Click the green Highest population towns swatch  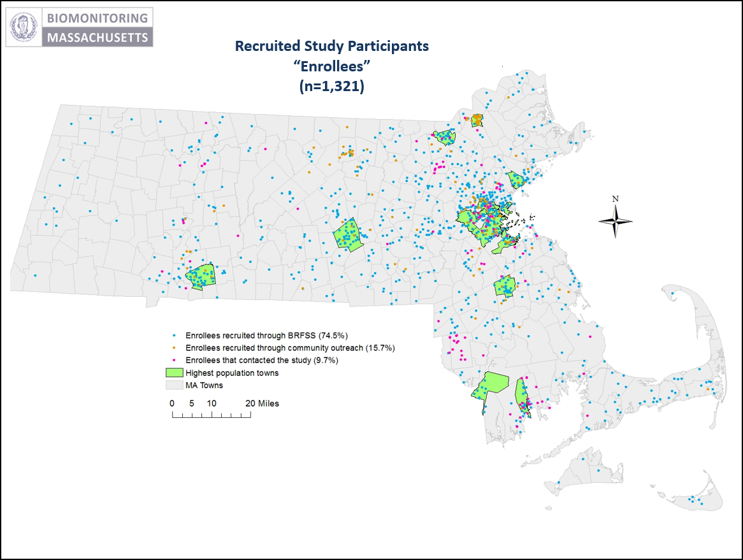tap(175, 373)
